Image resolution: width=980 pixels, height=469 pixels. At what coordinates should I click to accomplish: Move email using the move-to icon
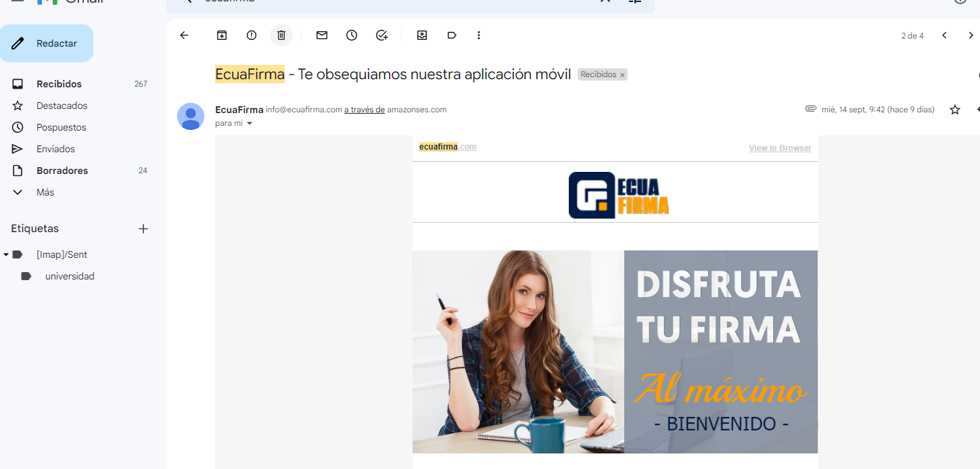point(422,35)
